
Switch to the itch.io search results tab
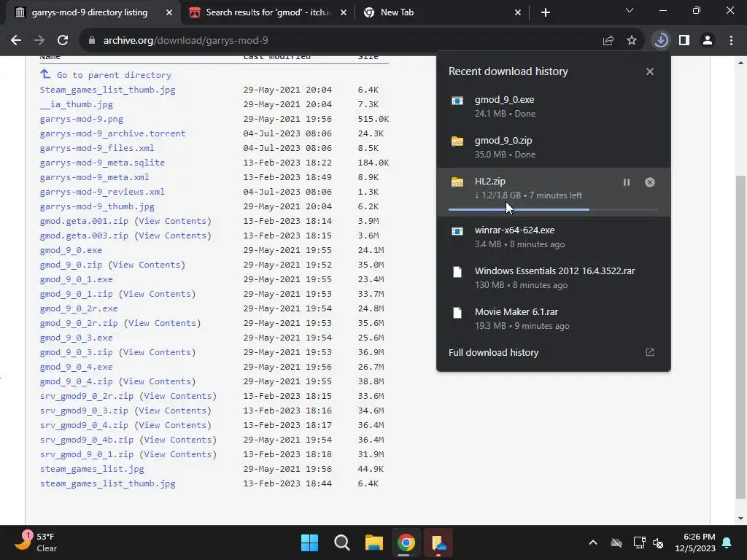coord(268,12)
